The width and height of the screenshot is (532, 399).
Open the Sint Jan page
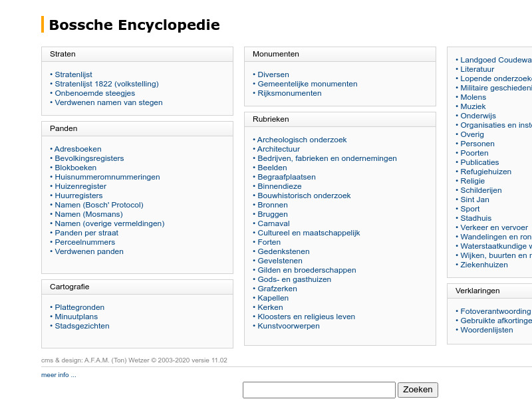click(473, 199)
